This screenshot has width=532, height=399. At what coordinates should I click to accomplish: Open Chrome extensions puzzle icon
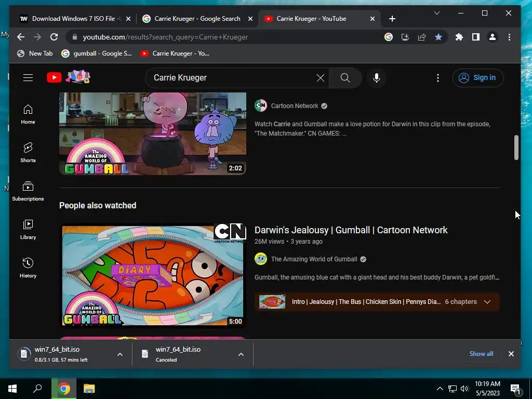[x=459, y=37]
